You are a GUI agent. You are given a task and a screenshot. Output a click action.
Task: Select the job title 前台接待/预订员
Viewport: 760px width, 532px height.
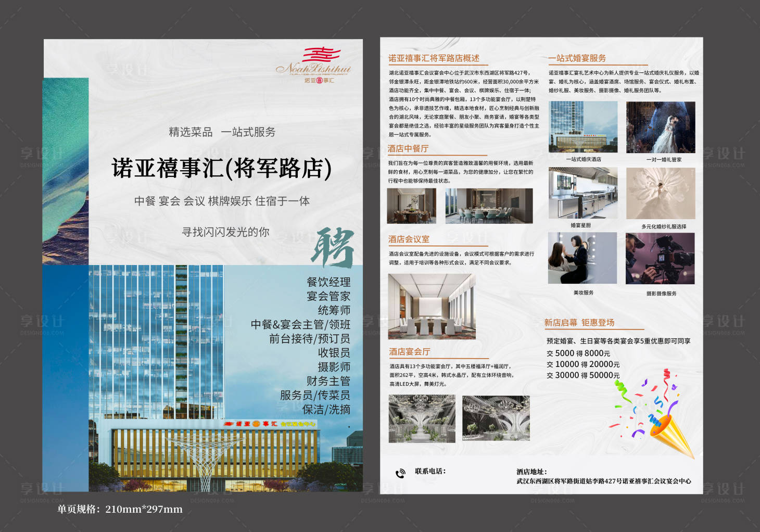(x=310, y=338)
